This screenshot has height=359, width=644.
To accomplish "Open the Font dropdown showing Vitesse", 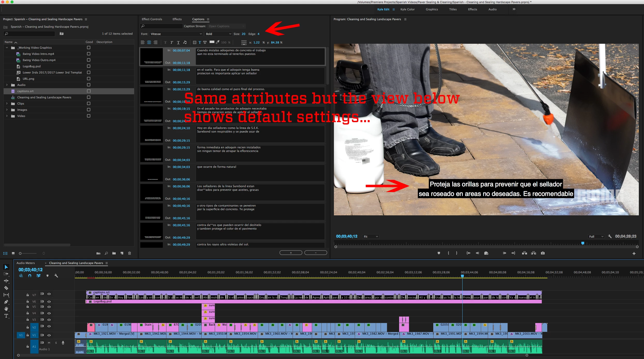I will pos(176,34).
